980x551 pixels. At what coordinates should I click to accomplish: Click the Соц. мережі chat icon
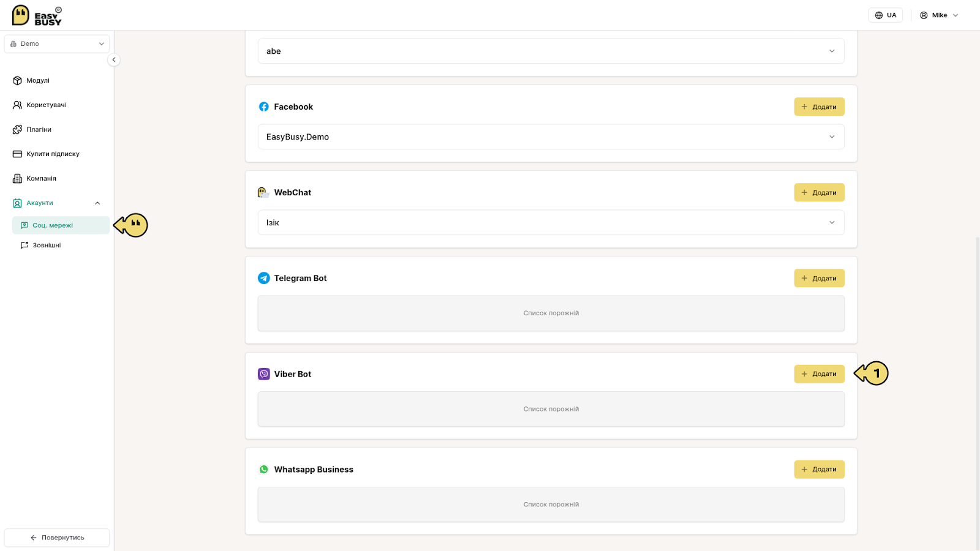[x=24, y=225]
